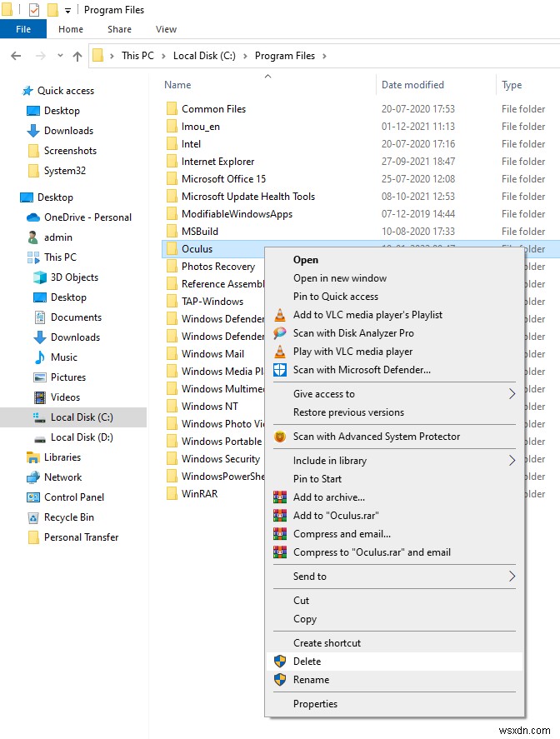Select the Microsoft Office 15 folder
This screenshot has height=739, width=560.
(x=223, y=178)
